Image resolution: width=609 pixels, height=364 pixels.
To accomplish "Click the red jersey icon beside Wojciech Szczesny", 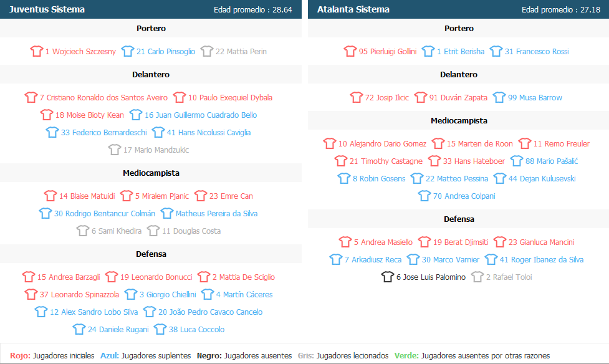I will [37, 51].
